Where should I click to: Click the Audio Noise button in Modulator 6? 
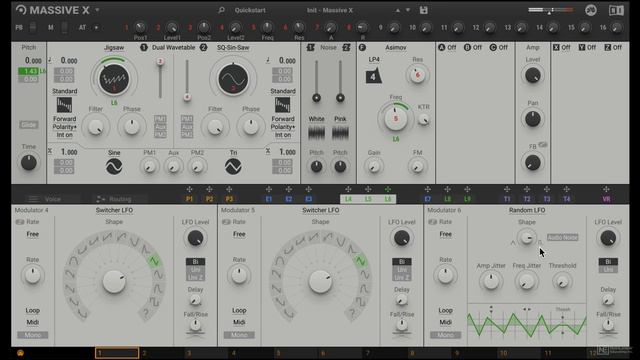pos(562,237)
